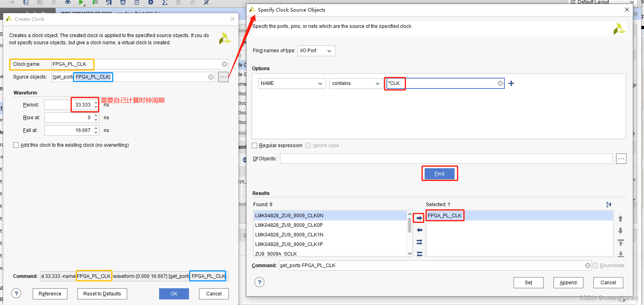Open the Of Objects browse ellipsis button
The width and height of the screenshot is (644, 305).
coord(621,159)
